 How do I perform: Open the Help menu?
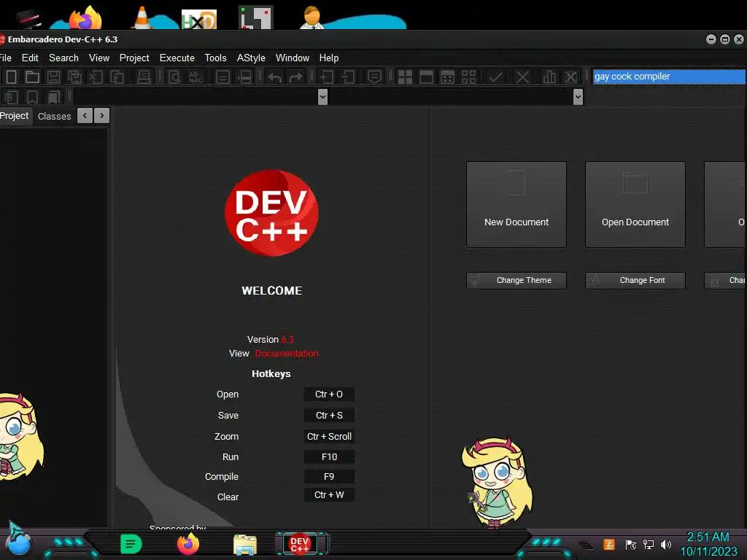click(329, 58)
